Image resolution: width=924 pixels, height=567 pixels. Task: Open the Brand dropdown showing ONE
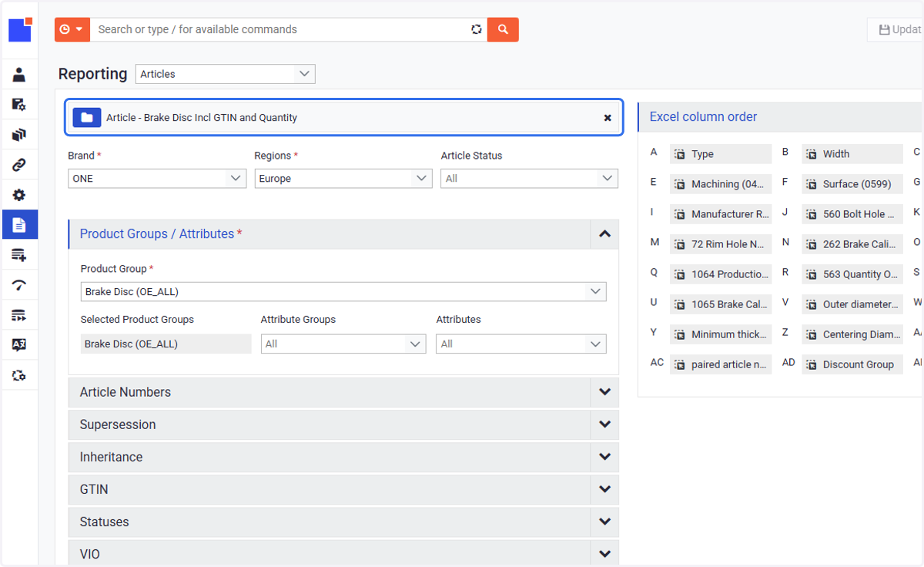tap(157, 178)
